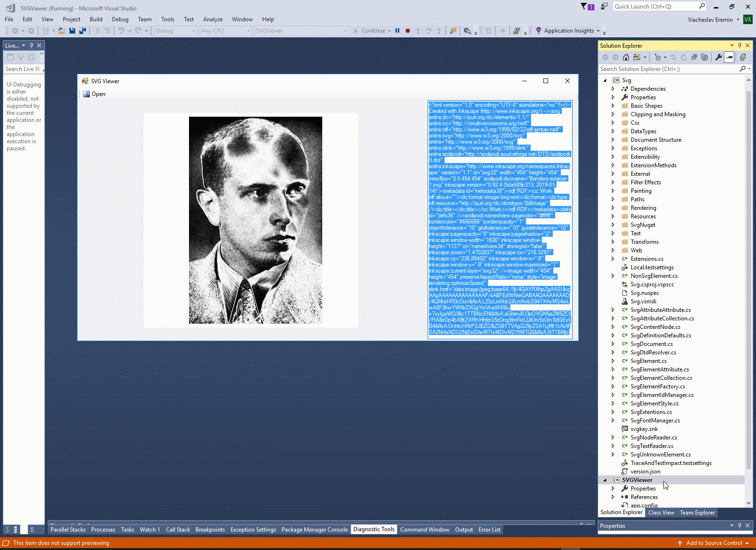756x550 pixels.
Task: Click the SVG XML source text box
Action: pyautogui.click(x=500, y=220)
